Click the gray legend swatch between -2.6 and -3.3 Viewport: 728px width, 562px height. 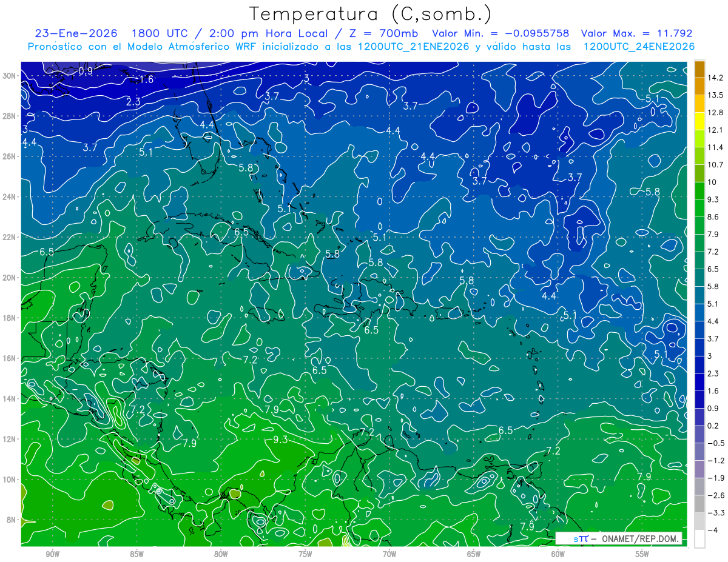699,504
